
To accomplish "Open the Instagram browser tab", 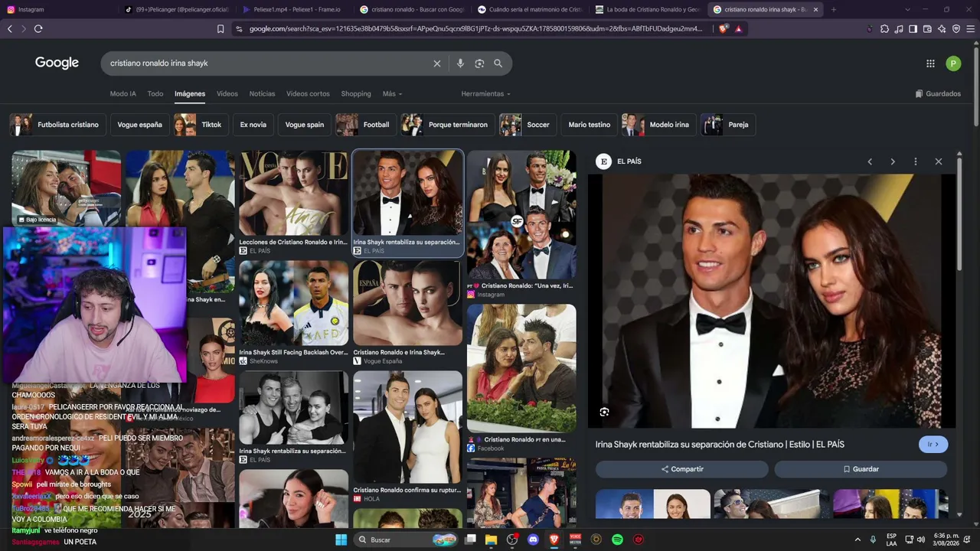I will [58, 9].
